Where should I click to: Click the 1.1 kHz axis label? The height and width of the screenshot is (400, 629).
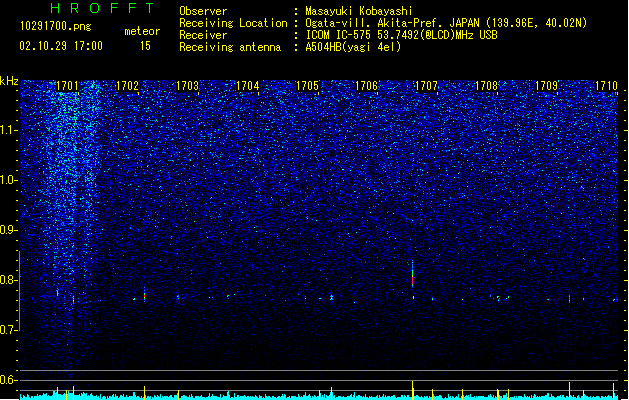click(x=9, y=130)
